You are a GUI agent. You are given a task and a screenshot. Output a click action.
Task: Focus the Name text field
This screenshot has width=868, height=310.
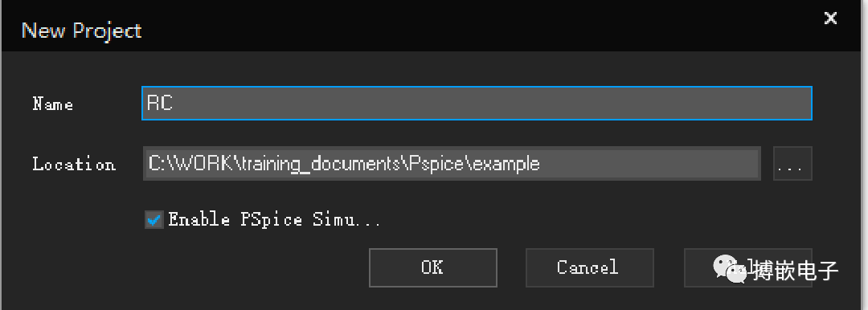[x=477, y=103]
